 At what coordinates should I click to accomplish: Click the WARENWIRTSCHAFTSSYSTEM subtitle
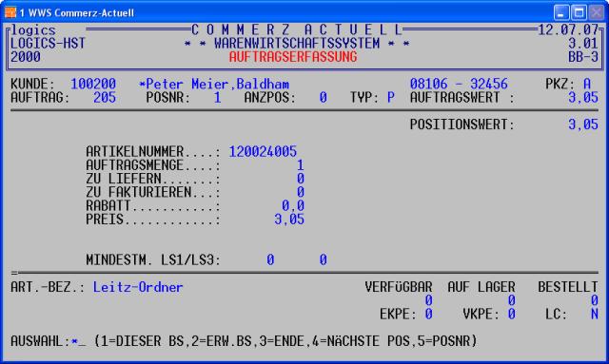pos(297,44)
